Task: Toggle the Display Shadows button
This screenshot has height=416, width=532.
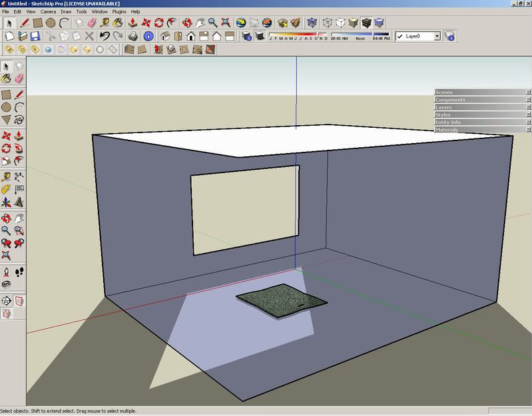Action: tap(260, 36)
